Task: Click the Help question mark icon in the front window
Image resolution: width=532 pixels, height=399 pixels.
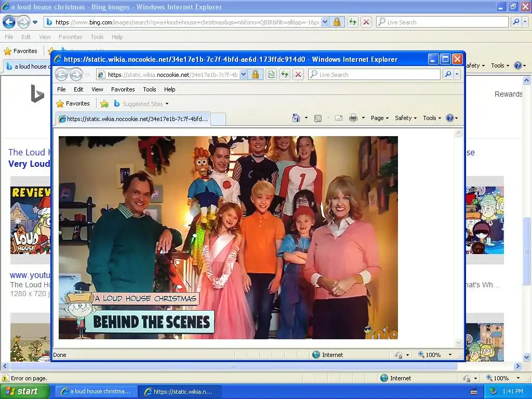Action: (x=450, y=118)
